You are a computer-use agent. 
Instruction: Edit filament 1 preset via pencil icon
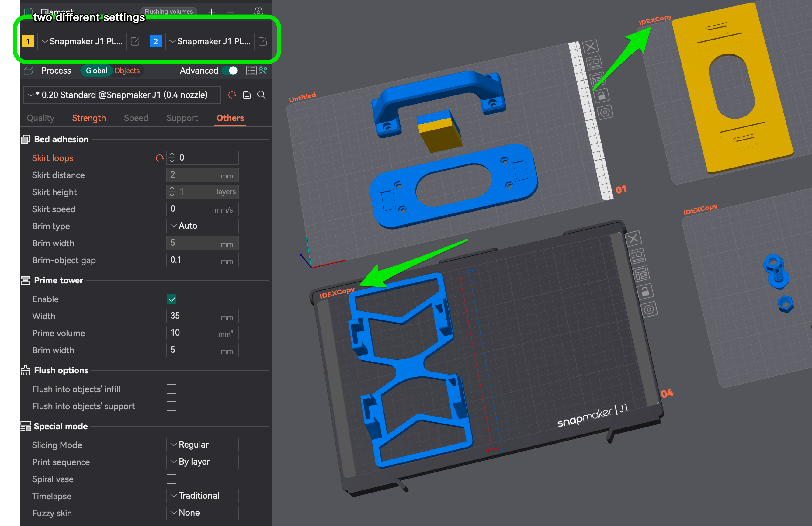pos(135,41)
